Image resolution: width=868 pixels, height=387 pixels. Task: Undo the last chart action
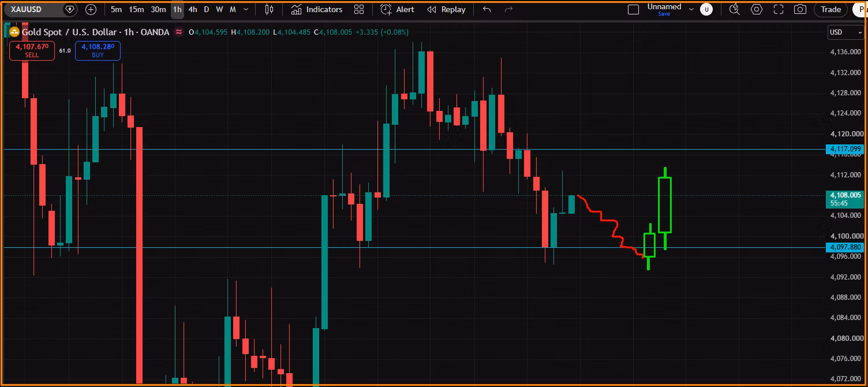click(487, 9)
